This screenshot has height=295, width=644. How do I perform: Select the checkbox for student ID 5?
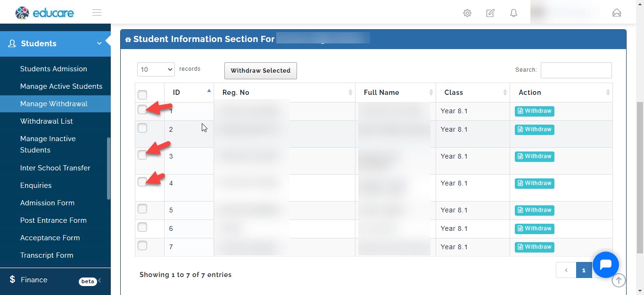tap(142, 209)
